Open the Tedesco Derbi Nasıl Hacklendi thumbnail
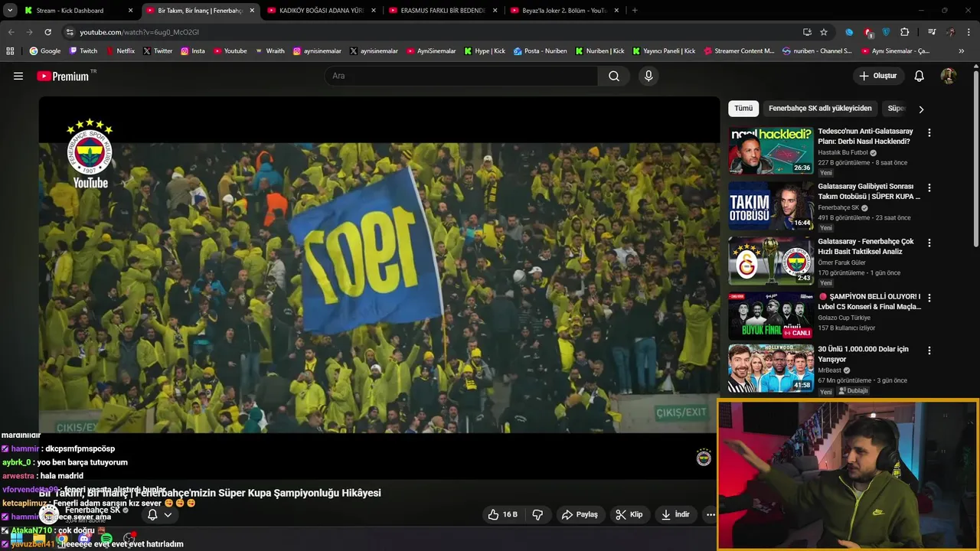Image resolution: width=980 pixels, height=551 pixels. click(x=771, y=151)
